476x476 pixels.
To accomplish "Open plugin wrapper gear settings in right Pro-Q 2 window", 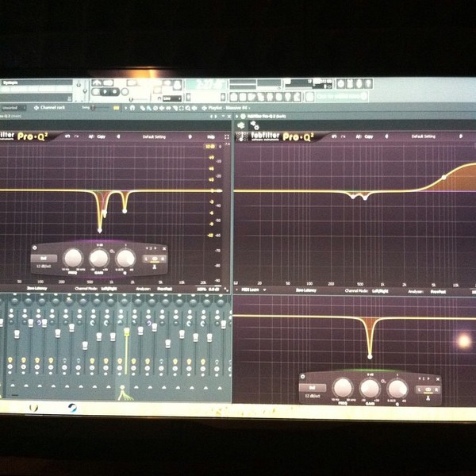I will point(241,125).
